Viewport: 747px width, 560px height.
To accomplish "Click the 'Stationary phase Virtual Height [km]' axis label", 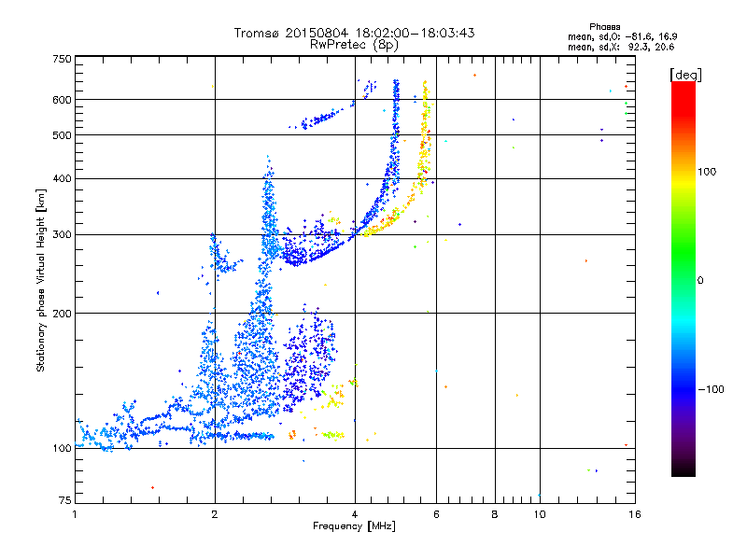I will [41, 281].
